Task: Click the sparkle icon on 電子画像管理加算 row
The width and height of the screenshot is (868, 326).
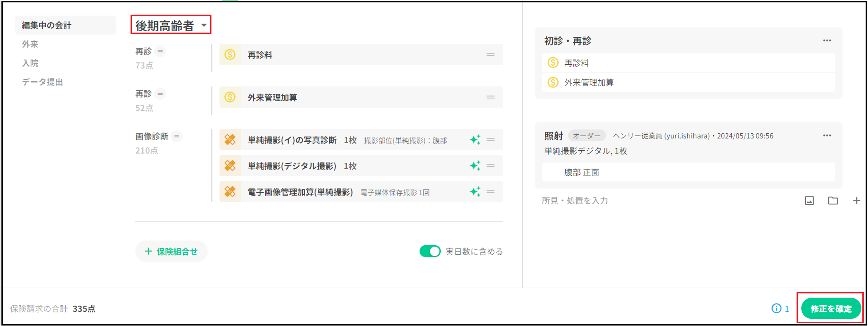Action: pos(475,192)
